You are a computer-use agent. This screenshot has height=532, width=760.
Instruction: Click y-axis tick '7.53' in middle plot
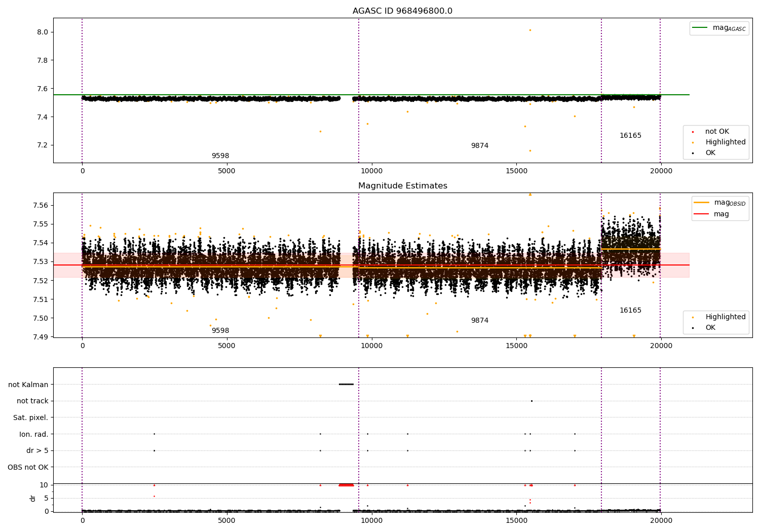[40, 262]
